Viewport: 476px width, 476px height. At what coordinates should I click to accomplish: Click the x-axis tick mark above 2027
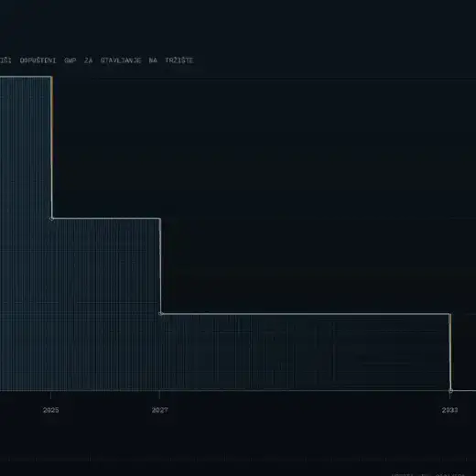pos(160,395)
